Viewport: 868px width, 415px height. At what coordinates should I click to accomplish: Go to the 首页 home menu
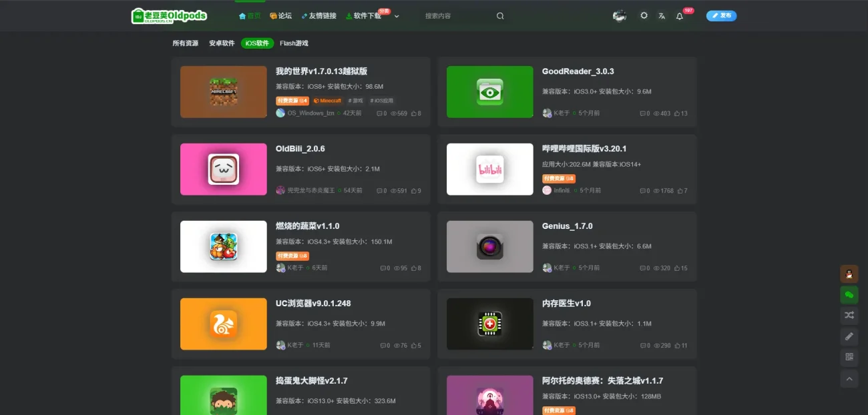point(250,16)
